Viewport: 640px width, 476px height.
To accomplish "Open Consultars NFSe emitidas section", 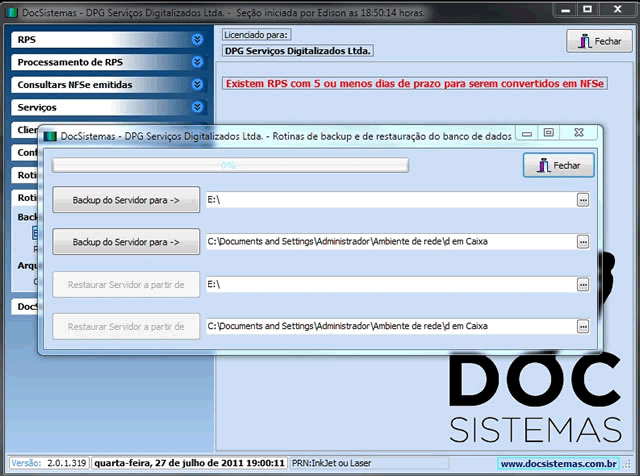I will pyautogui.click(x=109, y=85).
